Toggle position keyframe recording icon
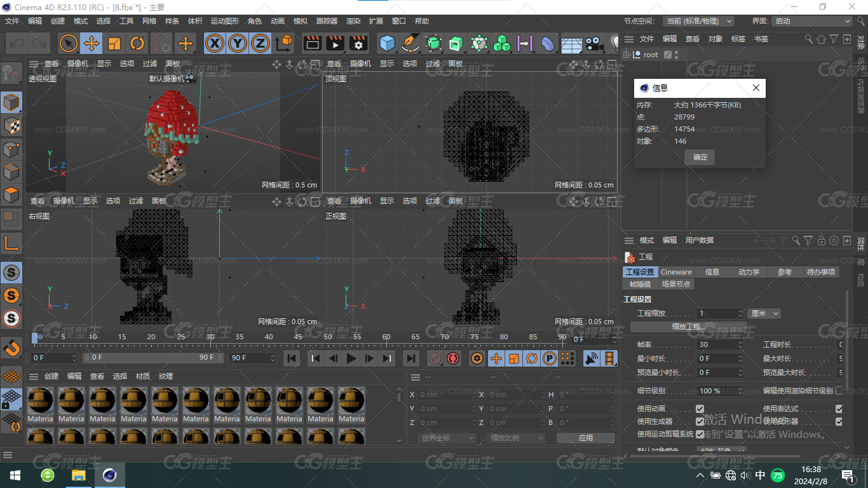The height and width of the screenshot is (488, 868). tap(496, 358)
